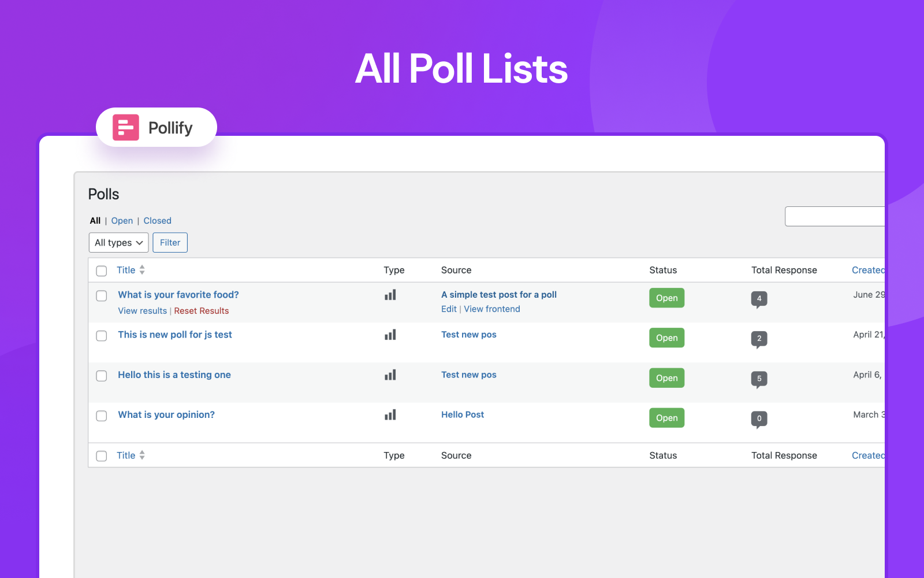Click bar chart icon for js test poll
The height and width of the screenshot is (578, 924).
pyautogui.click(x=390, y=335)
